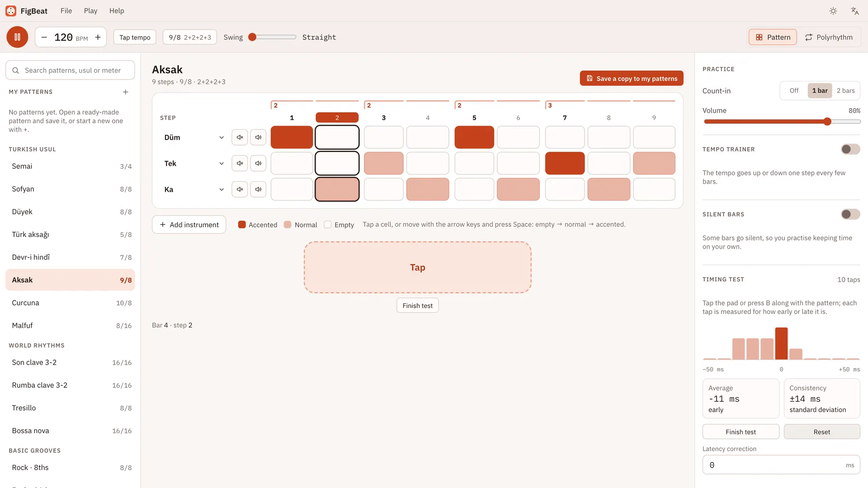Screen dimensions: 868x488
Task: Increase BPM with the plus button
Action: tap(98, 37)
